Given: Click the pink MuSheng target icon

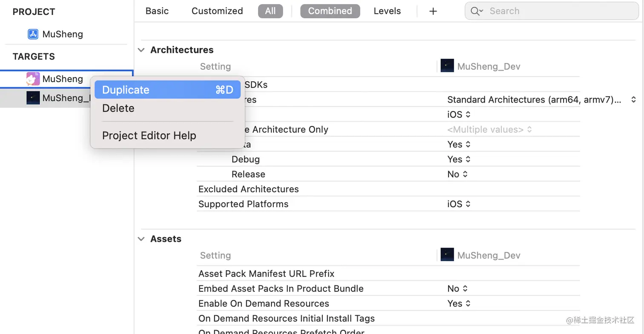Looking at the screenshot, I should coord(33,79).
